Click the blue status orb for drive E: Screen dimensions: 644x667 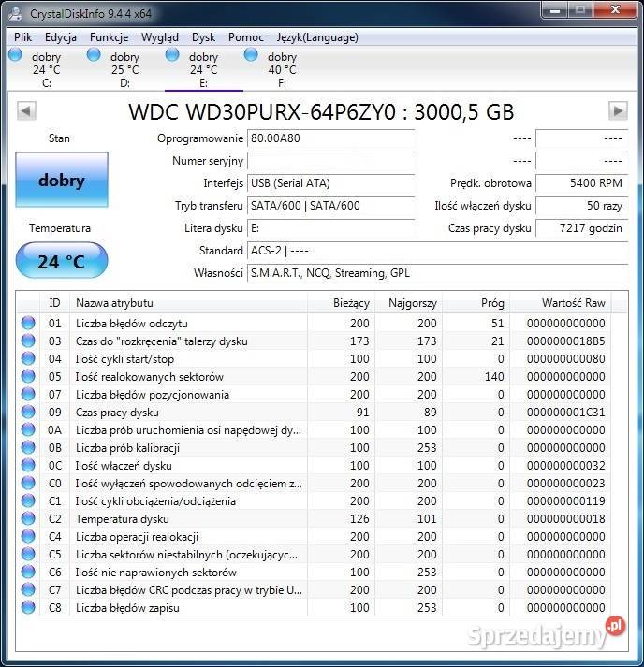172,55
